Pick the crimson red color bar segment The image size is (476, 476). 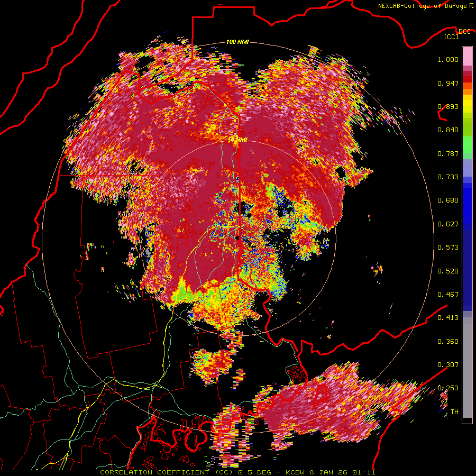click(x=467, y=74)
